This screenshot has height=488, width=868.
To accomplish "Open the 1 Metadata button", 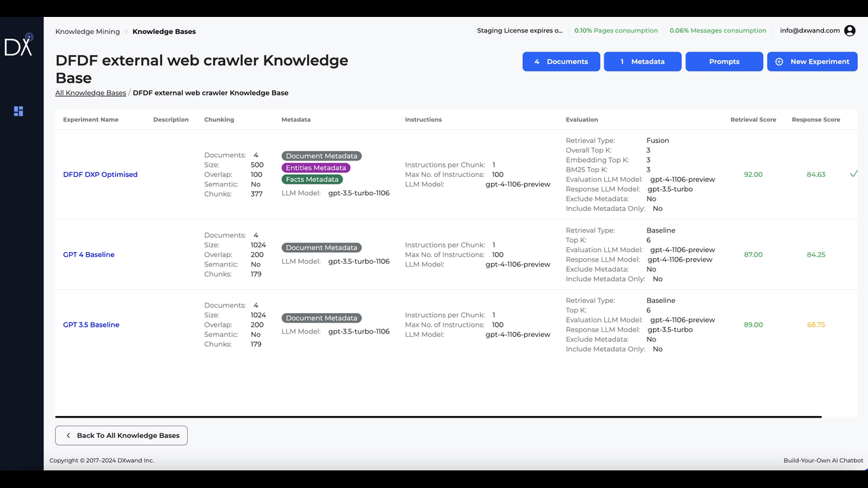I will (x=643, y=62).
